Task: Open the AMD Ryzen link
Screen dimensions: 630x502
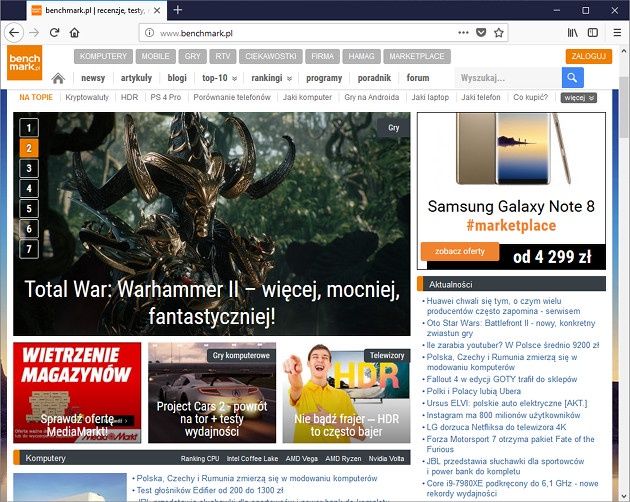Action: [343, 459]
